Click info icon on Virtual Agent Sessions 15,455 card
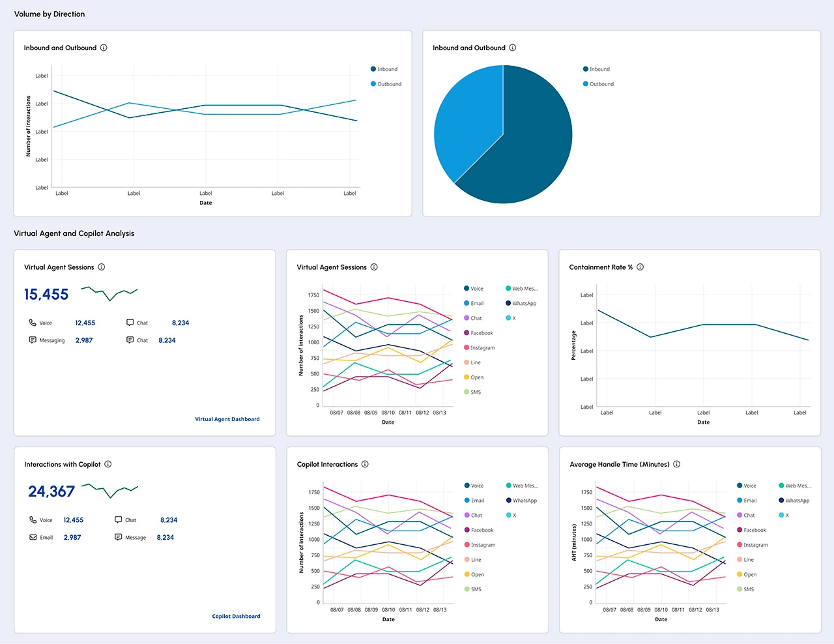Viewport: 834px width, 644px height. (101, 267)
